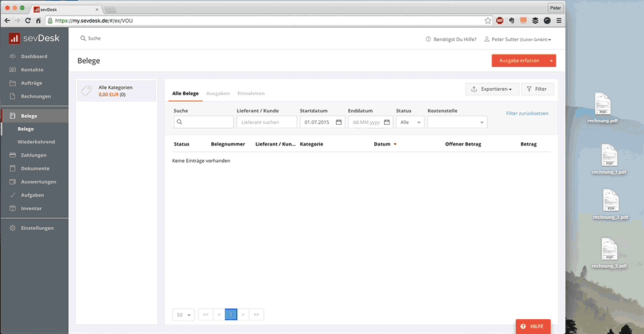Sort by Belegnummer column header
Screen dimensions: 644x334
pyautogui.click(x=228, y=144)
